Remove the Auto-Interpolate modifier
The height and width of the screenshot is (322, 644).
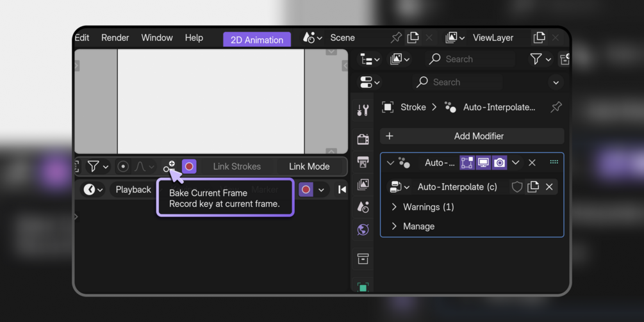pyautogui.click(x=532, y=163)
